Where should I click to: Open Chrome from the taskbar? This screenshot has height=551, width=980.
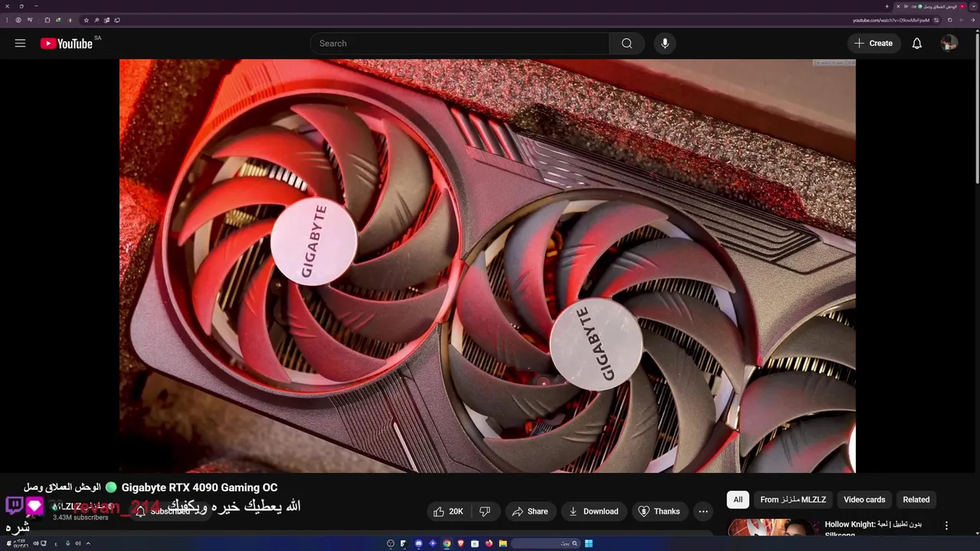pyautogui.click(x=446, y=543)
